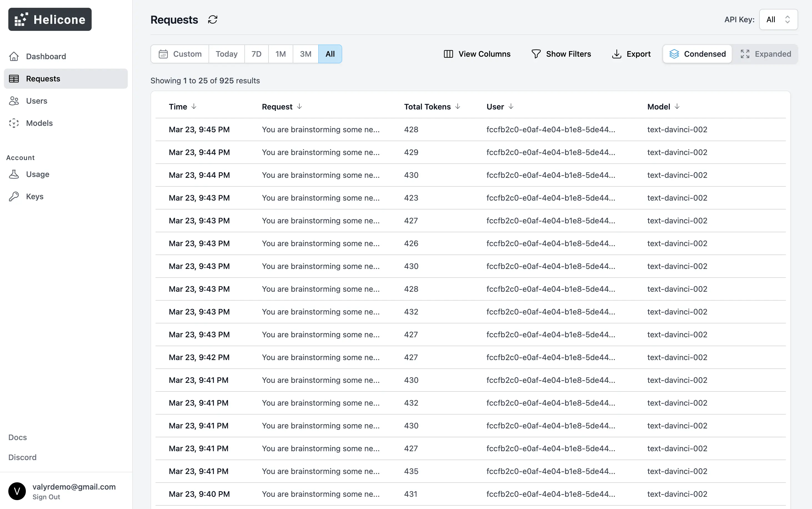This screenshot has height=509, width=812.
Task: Click Sign Out
Action: pos(46,497)
